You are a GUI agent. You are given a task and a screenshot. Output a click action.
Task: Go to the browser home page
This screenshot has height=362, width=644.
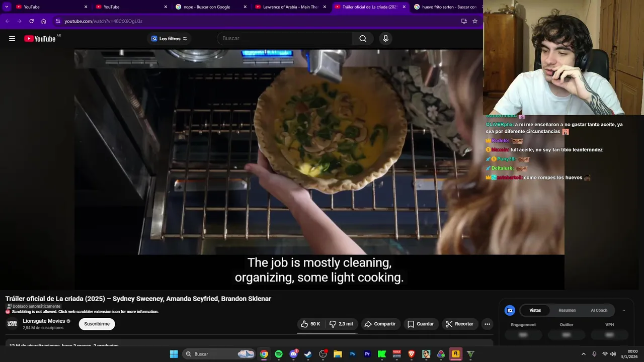44,21
